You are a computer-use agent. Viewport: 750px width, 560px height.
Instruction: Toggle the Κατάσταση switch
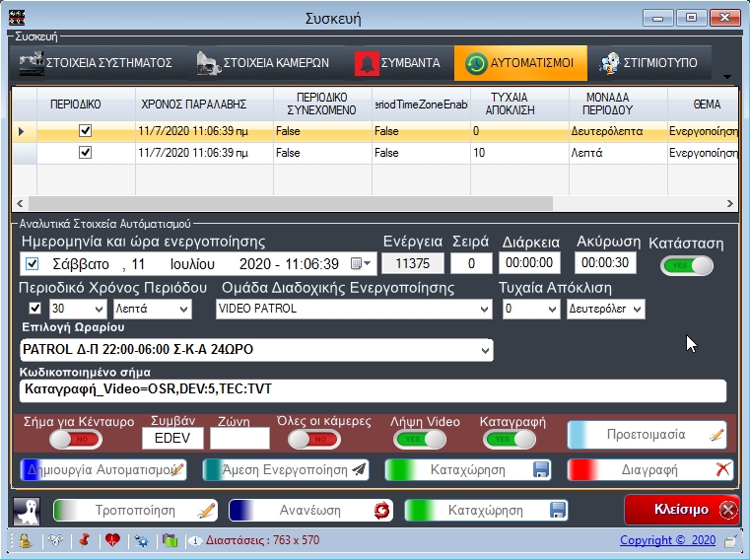point(686,264)
